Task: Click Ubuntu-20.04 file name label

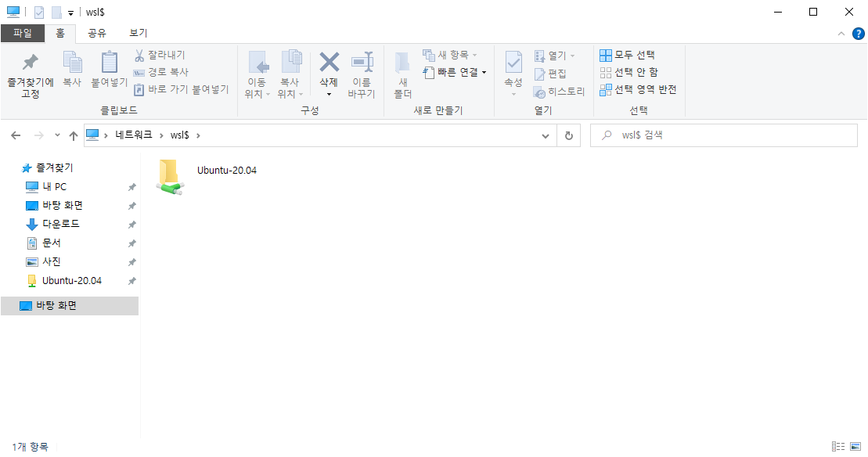Action: click(227, 171)
